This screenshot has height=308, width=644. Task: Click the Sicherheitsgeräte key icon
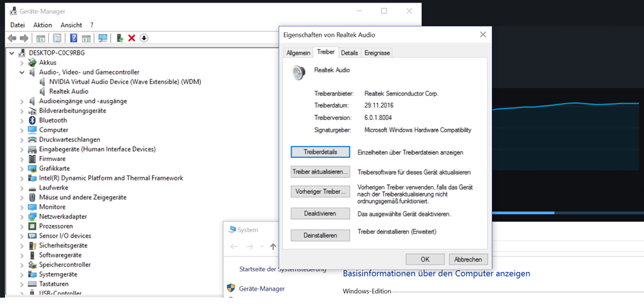pyautogui.click(x=32, y=245)
